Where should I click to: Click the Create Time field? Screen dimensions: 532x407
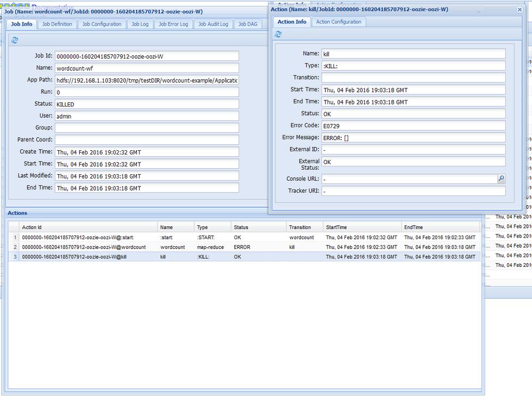(x=147, y=152)
